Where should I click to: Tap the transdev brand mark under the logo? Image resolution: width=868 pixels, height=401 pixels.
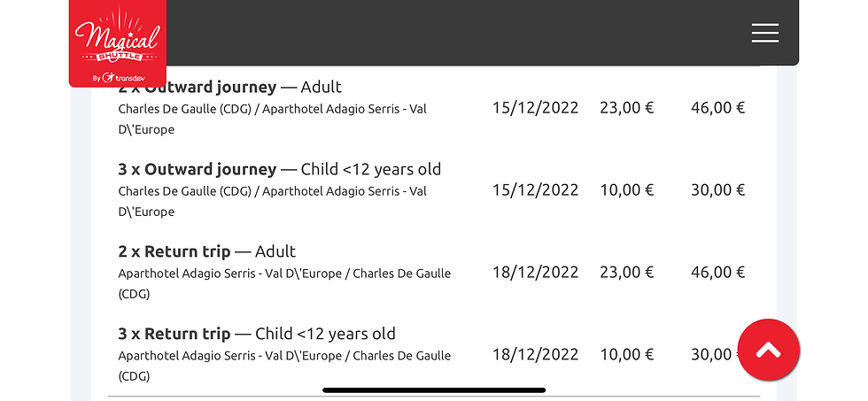(x=119, y=78)
